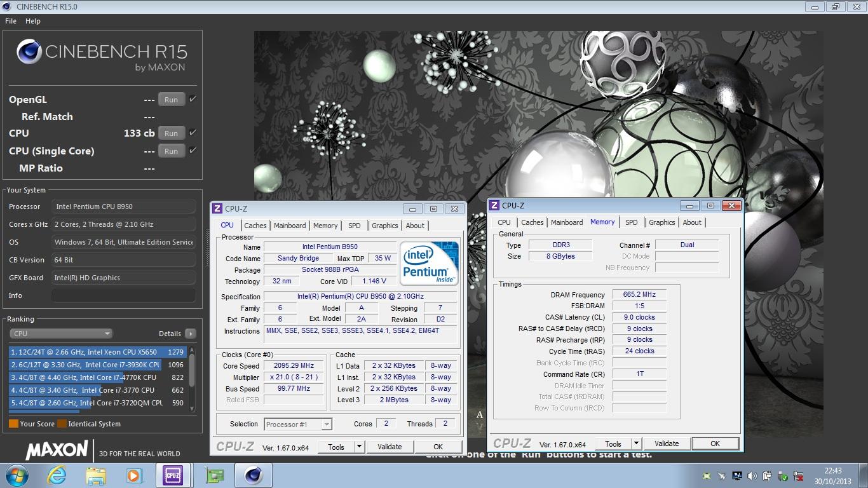Click OK in the right CPU-Z Memory window
This screenshot has width=868, height=488.
tap(715, 444)
